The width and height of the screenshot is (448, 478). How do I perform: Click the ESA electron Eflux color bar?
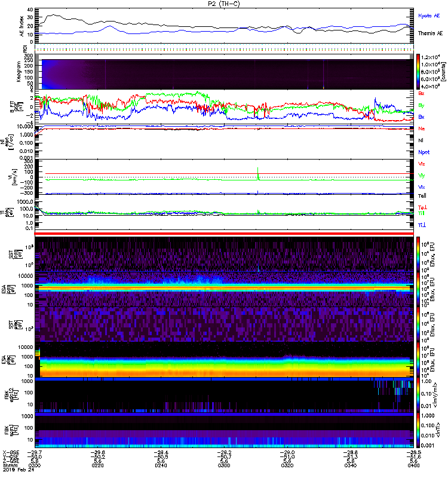pyautogui.click(x=418, y=360)
